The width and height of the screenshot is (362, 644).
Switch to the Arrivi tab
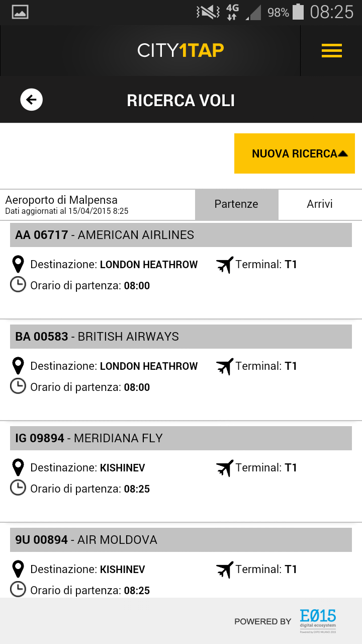pos(320,204)
